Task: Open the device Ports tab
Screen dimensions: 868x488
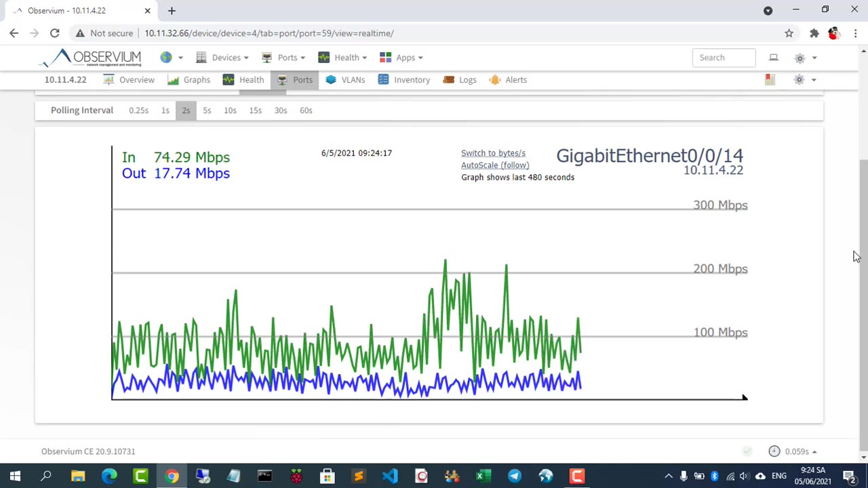Action: [294, 80]
